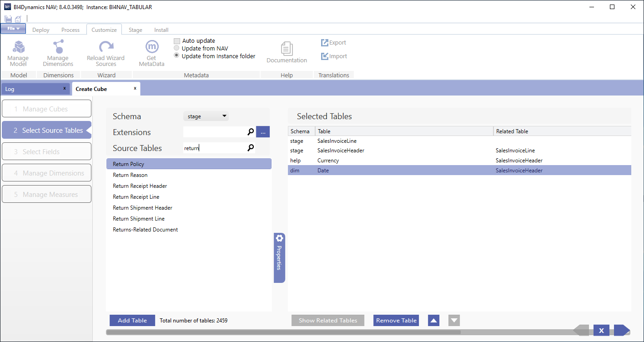The image size is (644, 342).
Task: Click the Source Tables search magnifier
Action: 251,148
